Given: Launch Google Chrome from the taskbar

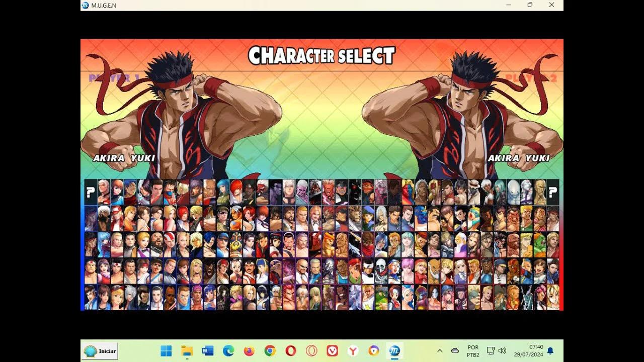Looking at the screenshot, I should tap(270, 351).
